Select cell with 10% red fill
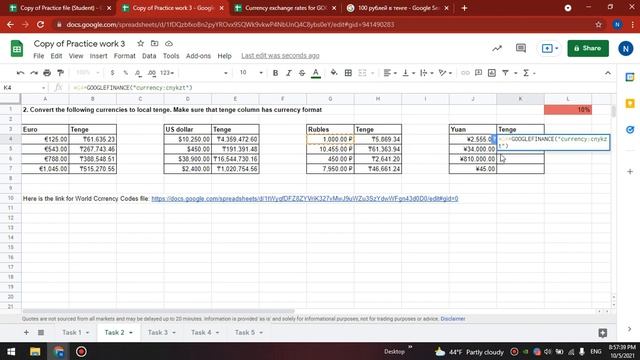This screenshot has height=360, width=640. tap(568, 110)
